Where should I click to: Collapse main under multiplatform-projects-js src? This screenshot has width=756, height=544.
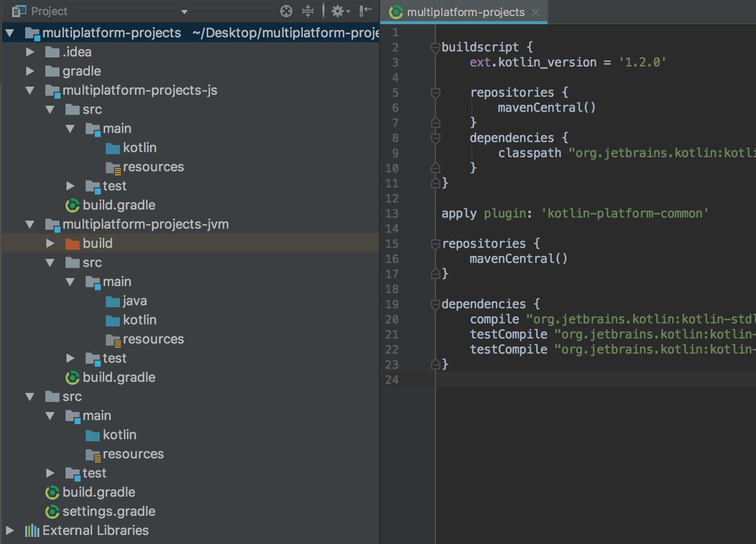pos(70,129)
